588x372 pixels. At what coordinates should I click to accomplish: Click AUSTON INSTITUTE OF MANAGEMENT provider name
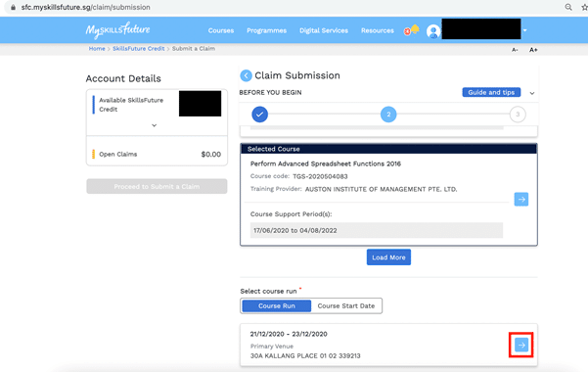(381, 189)
